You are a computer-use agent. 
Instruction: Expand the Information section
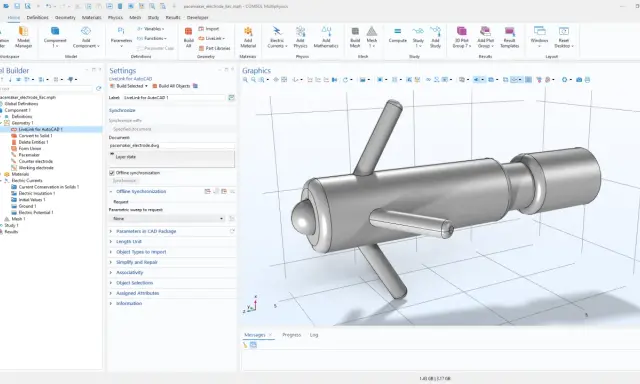129,304
